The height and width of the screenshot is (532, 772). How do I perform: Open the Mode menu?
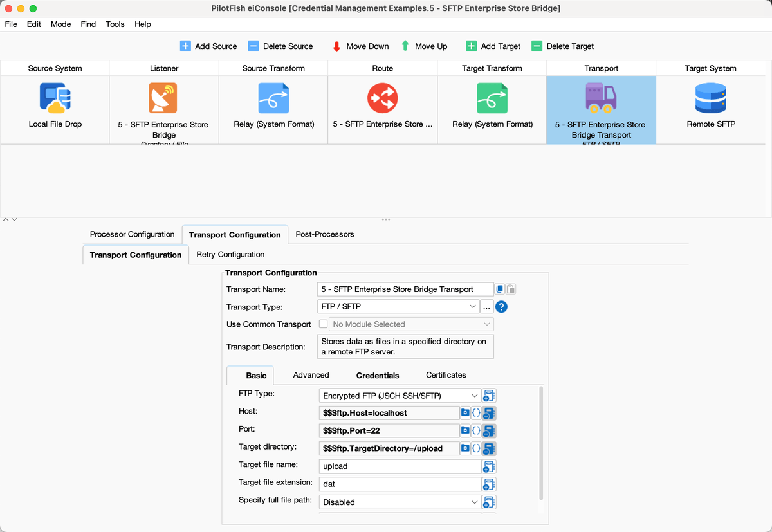(61, 24)
